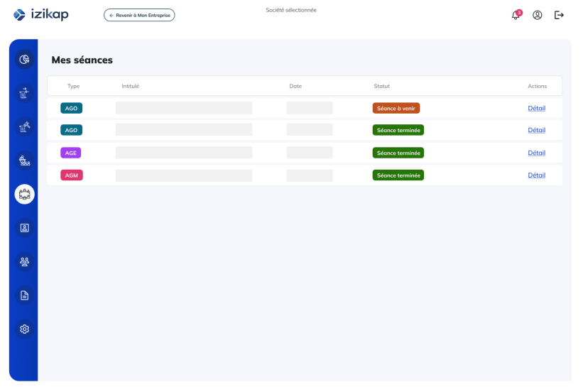This screenshot has height=392, width=583.
Task: Open the group of people icon in sidebar
Action: tap(24, 261)
